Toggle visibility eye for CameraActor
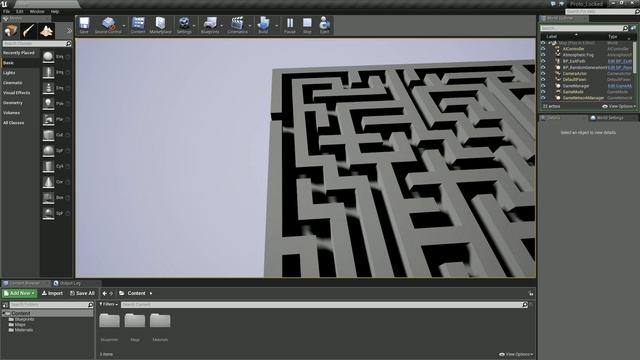Image resolution: width=640 pixels, height=360 pixels. [543, 73]
